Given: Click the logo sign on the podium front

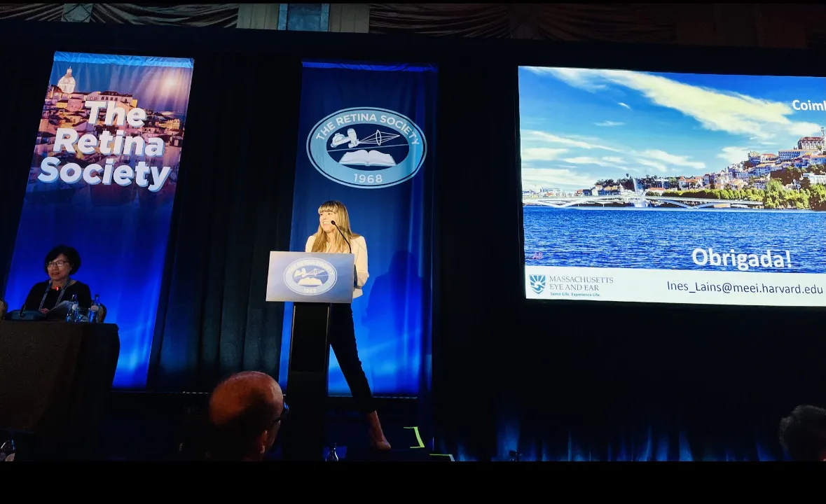Looking at the screenshot, I should [x=310, y=276].
